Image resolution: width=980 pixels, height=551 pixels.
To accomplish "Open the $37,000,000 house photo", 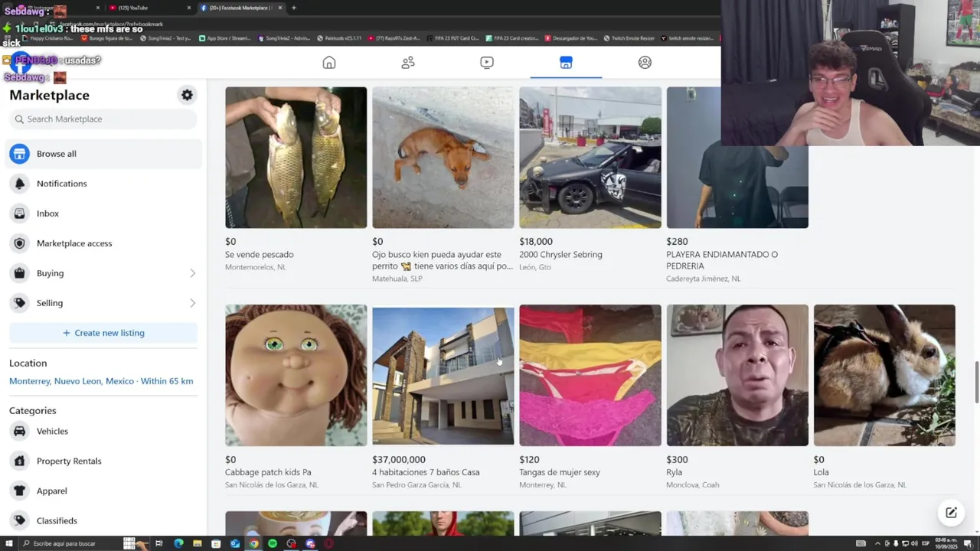I will pyautogui.click(x=443, y=375).
